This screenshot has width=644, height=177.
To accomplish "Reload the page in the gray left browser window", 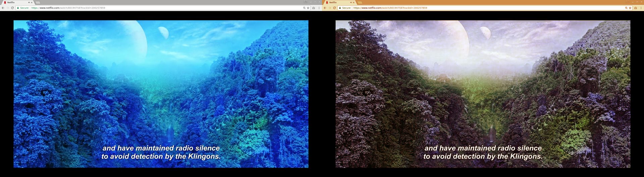I will click(12, 8).
